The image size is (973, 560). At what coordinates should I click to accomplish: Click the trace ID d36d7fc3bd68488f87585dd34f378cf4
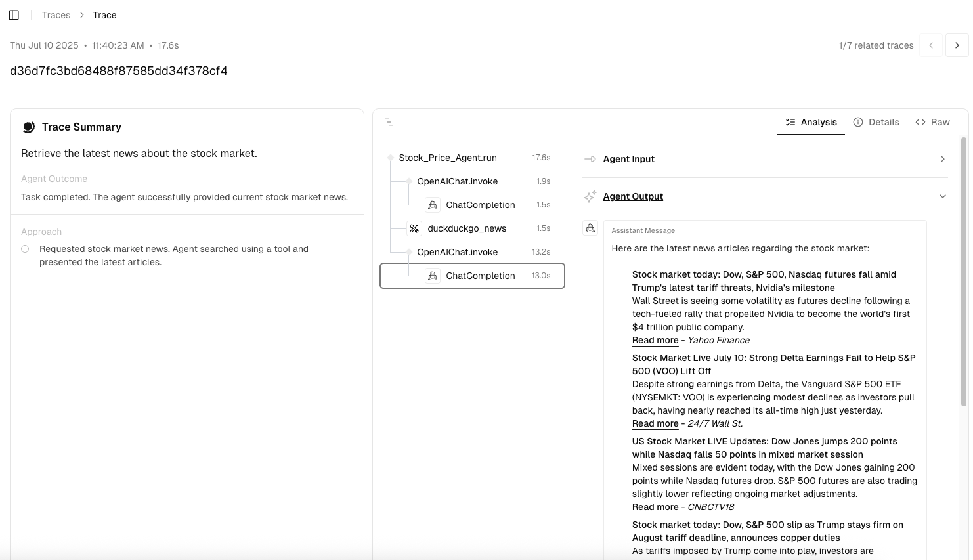point(119,71)
